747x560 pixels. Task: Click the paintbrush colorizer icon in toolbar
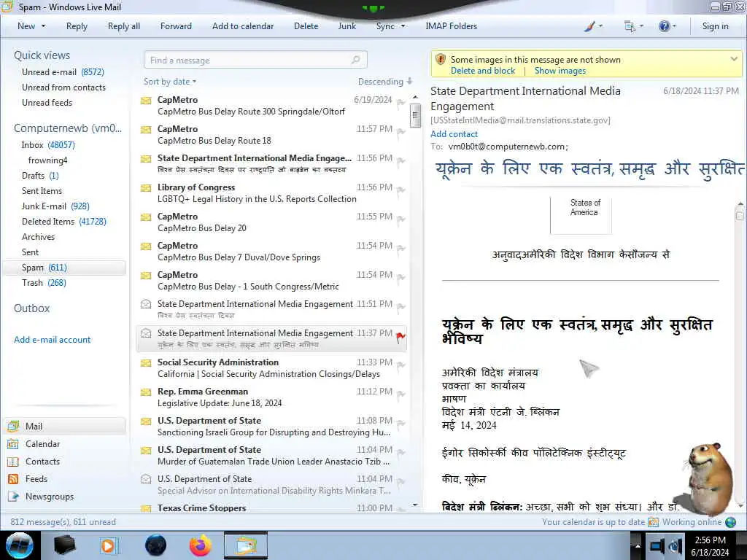(x=589, y=27)
